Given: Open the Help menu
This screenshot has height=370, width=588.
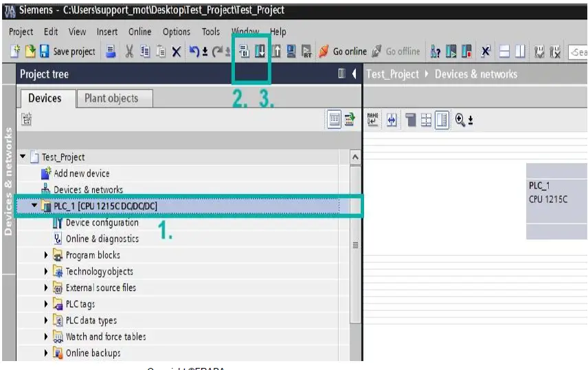Looking at the screenshot, I should pos(278,32).
